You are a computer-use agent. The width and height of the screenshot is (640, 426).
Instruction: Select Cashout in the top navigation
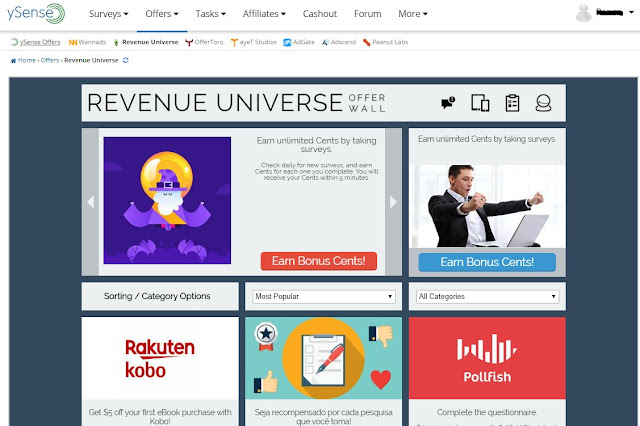320,14
